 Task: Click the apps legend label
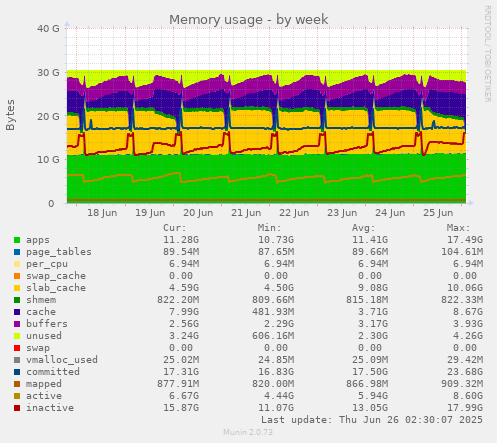click(38, 240)
